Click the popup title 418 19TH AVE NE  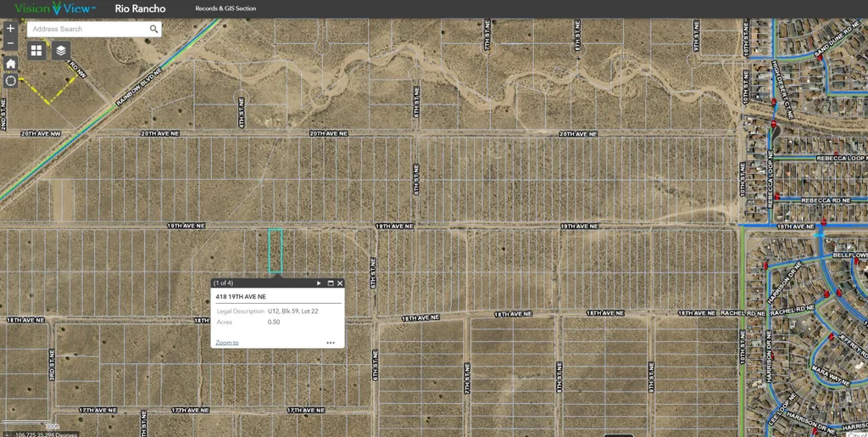[x=241, y=297]
